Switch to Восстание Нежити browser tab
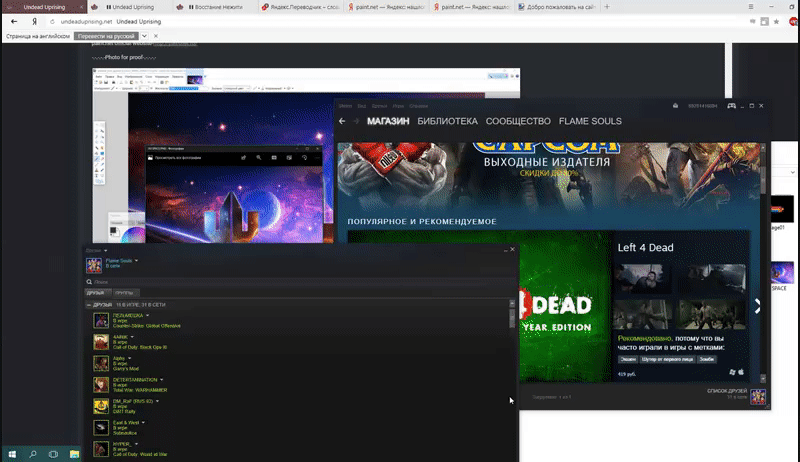 pos(214,7)
